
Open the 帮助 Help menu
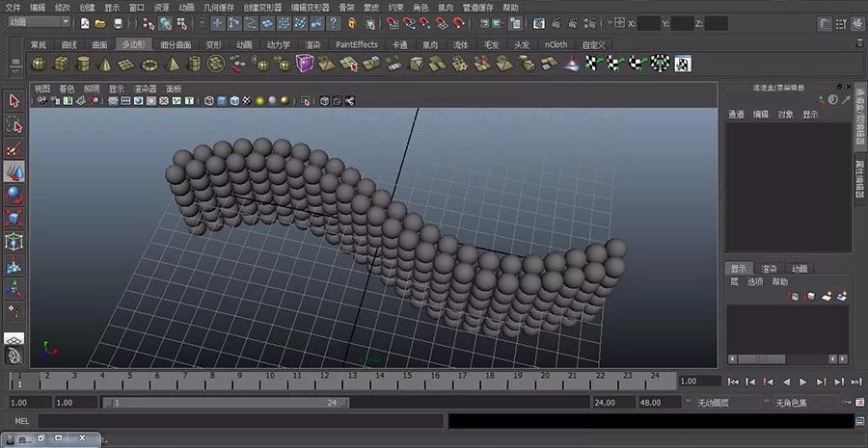coord(510,7)
